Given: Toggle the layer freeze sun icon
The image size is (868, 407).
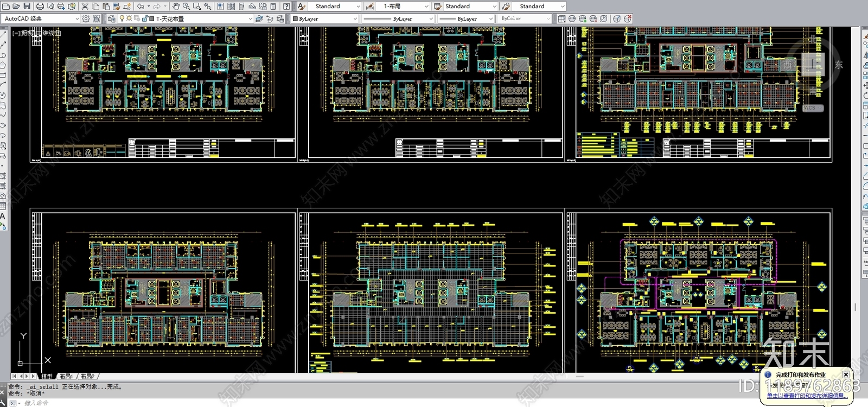Looking at the screenshot, I should coord(129,18).
